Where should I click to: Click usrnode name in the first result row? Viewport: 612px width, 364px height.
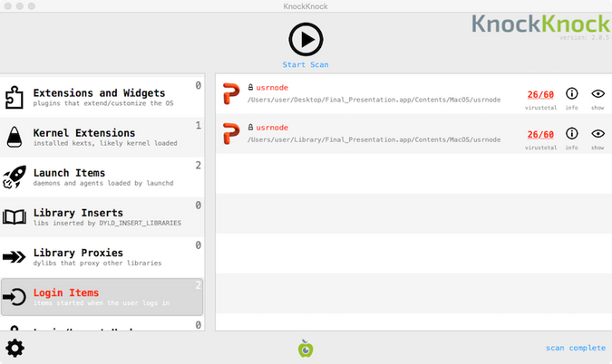272,88
